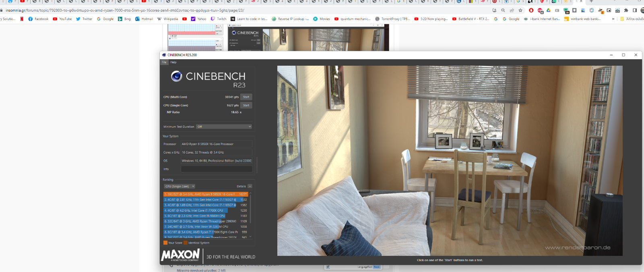Open the TorrentProxy TPB bookmark
This screenshot has height=272, width=644.
pos(392,19)
